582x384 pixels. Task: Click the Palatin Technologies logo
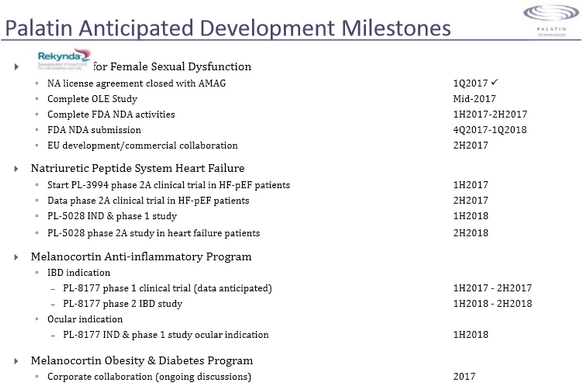coord(551,20)
